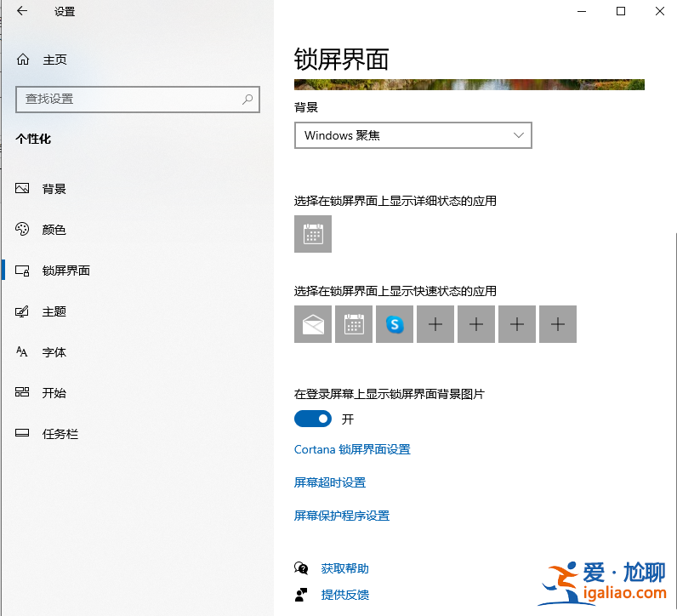Viewport: 677px width, 616px height.
Task: Maximize the Settings window
Action: click(621, 11)
